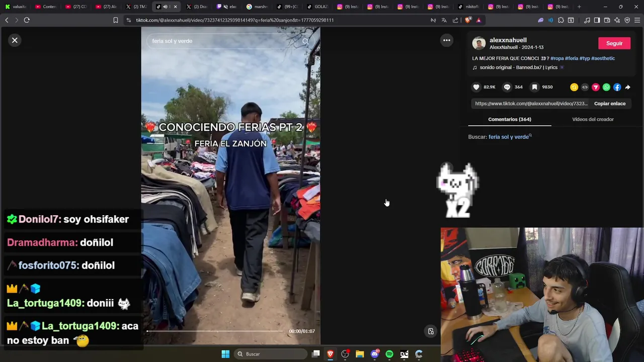Click the video progress bar
The height and width of the screenshot is (362, 644).
(215, 331)
